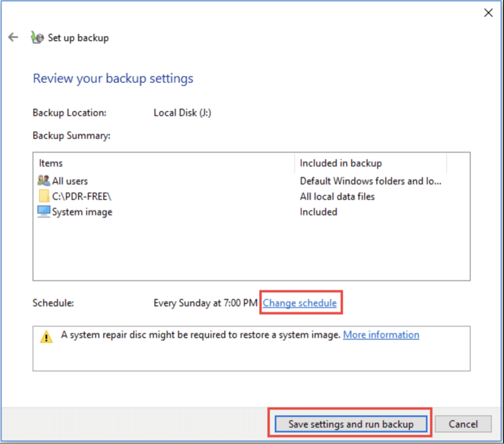The width and height of the screenshot is (504, 444).
Task: Click the folder icon beside C:\PDR-FREE\
Action: (x=43, y=196)
